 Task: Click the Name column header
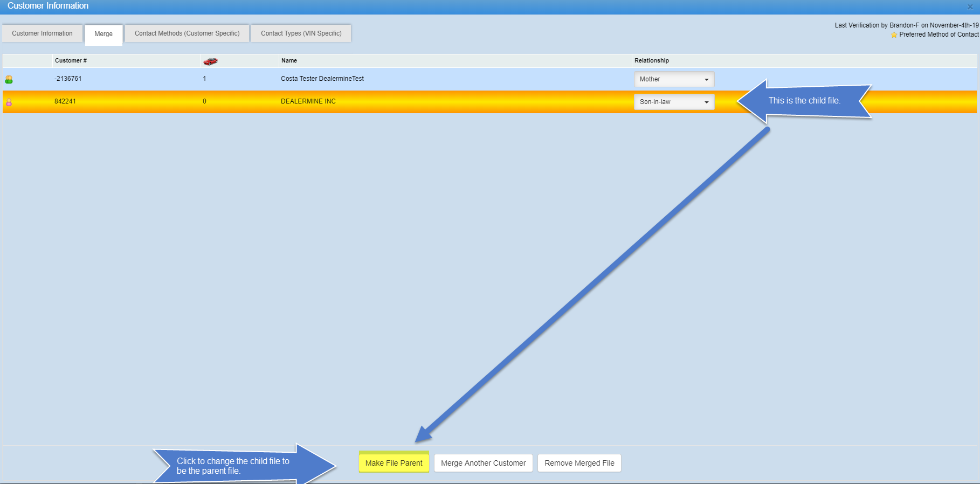[x=289, y=60]
